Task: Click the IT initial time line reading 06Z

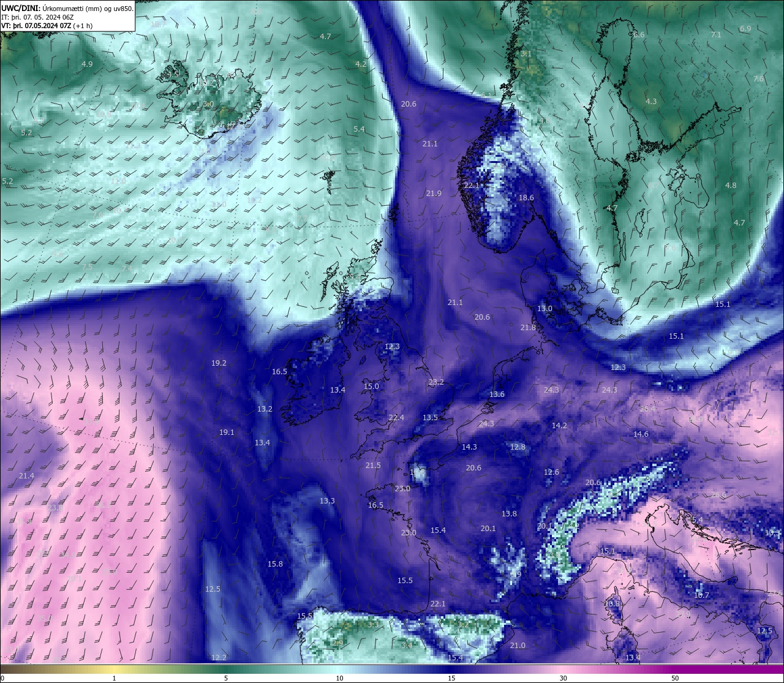Action: point(37,17)
